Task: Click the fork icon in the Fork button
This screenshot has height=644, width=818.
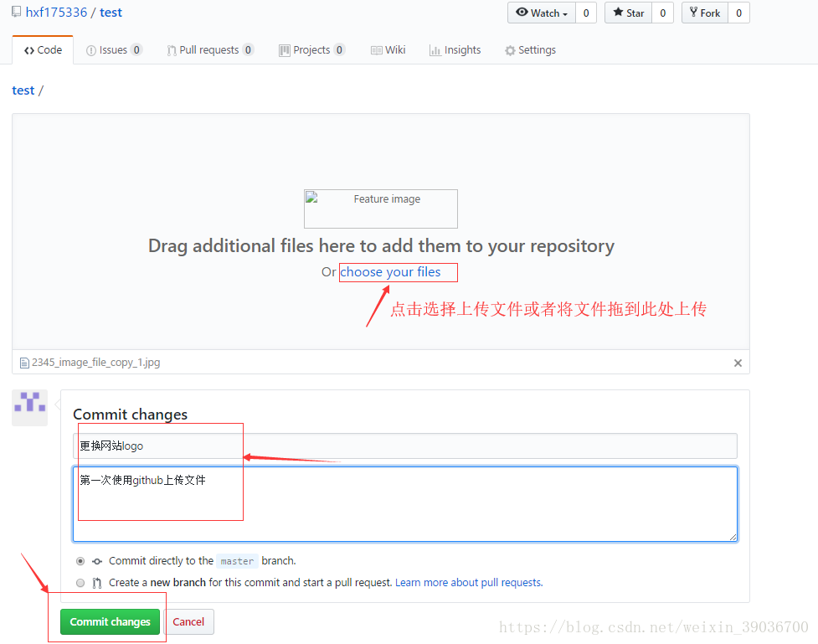Action: point(693,12)
